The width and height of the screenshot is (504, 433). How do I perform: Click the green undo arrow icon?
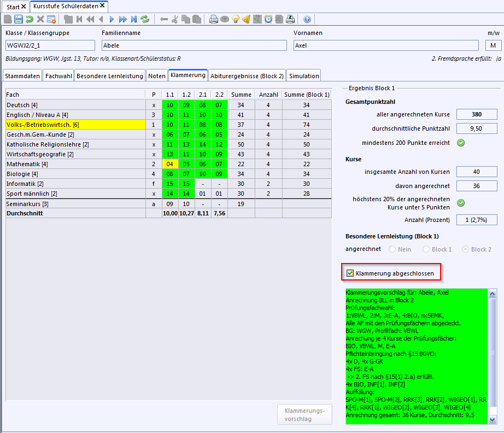click(30, 19)
